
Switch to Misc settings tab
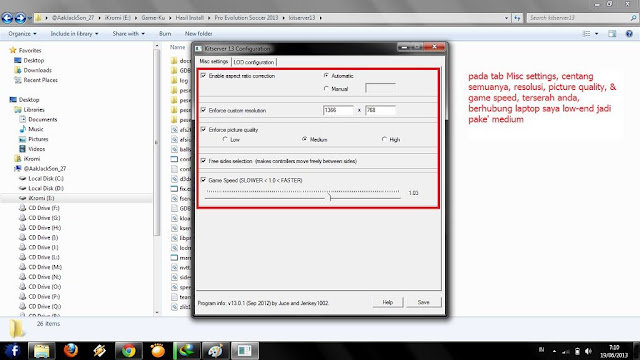[213, 62]
